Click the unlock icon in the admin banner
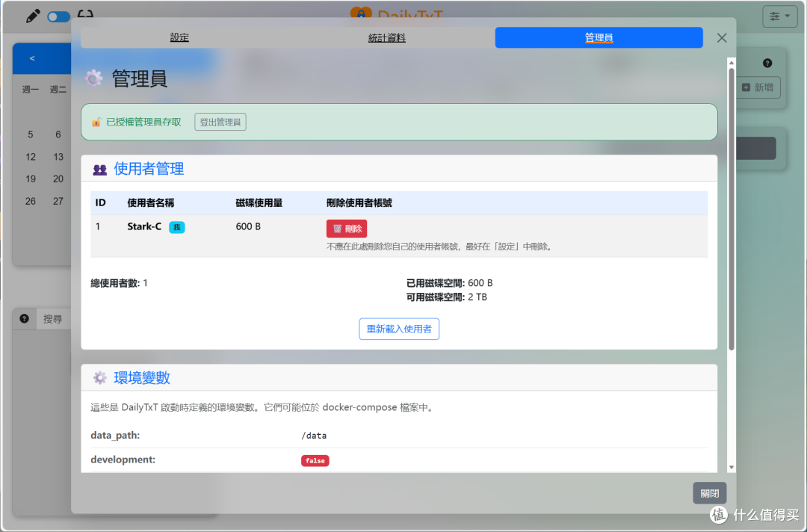 pyautogui.click(x=96, y=122)
